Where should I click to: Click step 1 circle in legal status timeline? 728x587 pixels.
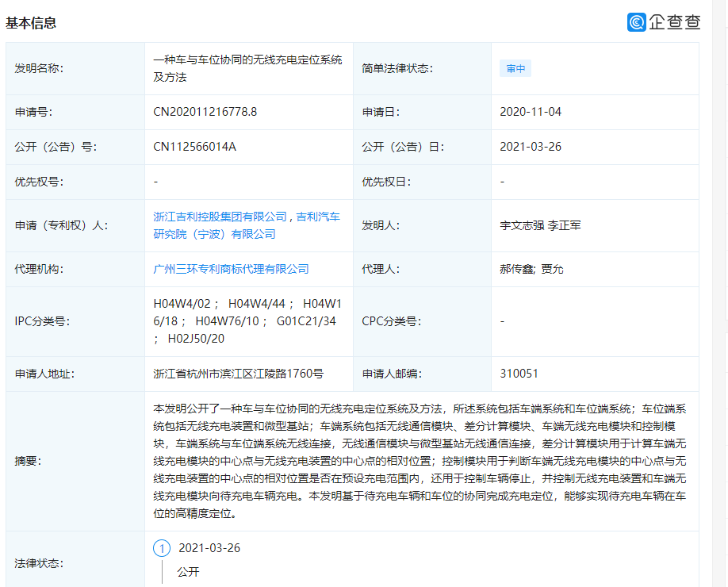162,548
